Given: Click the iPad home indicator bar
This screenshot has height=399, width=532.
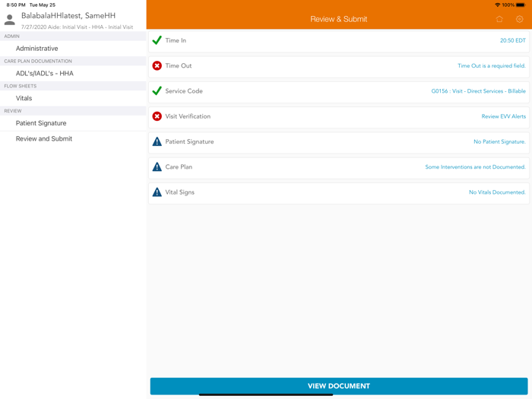Looking at the screenshot, I should [266, 394].
